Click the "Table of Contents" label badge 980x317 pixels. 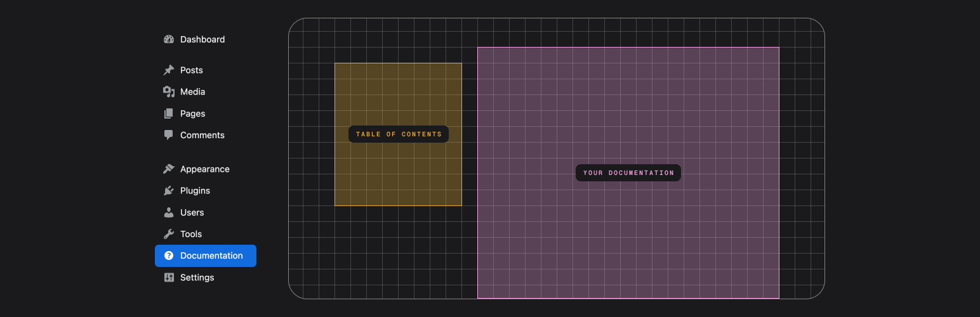[399, 134]
